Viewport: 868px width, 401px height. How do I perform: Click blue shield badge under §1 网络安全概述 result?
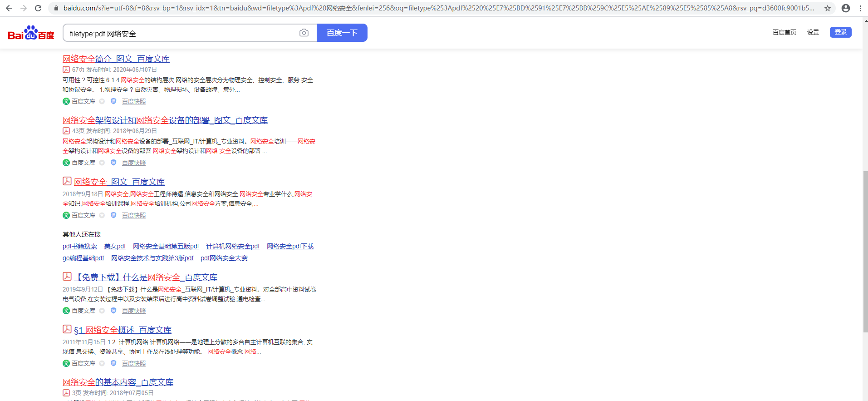tap(113, 363)
